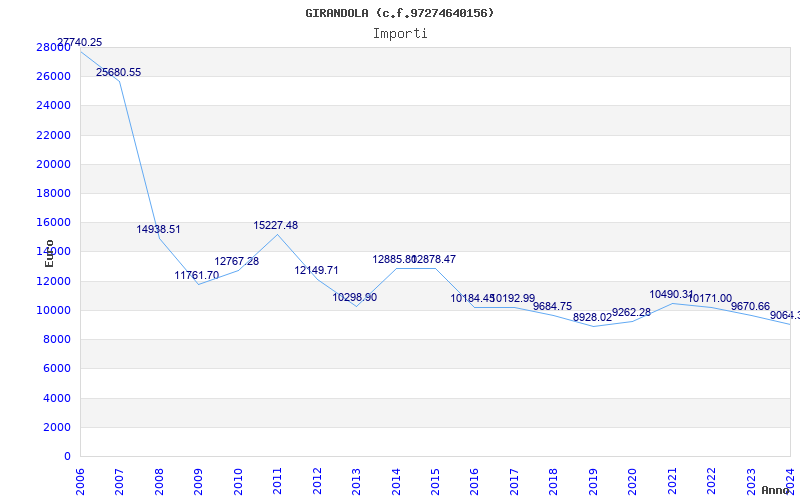
Task: Click the data label 9670.66
Action: [x=751, y=307]
